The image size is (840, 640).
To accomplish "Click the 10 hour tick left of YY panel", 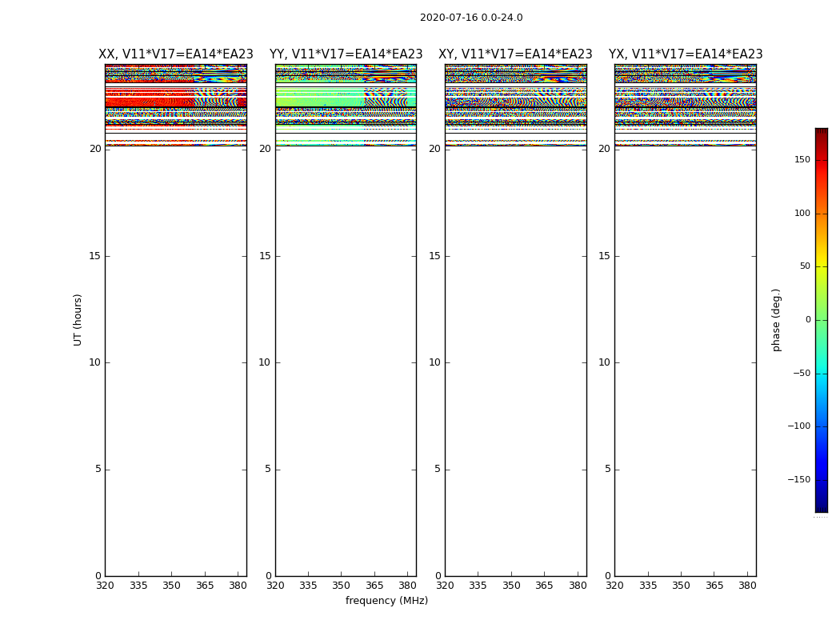I will (265, 362).
